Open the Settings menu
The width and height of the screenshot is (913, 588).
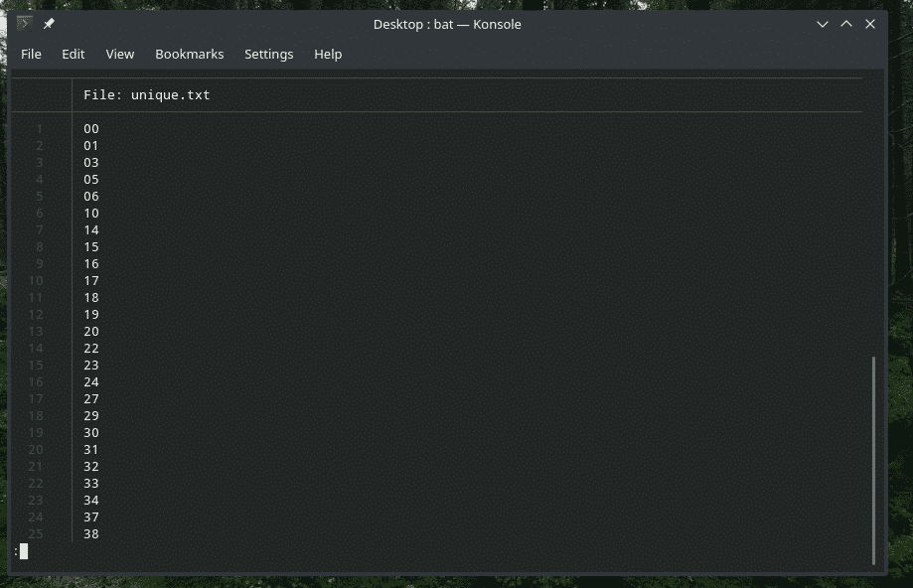[x=268, y=55]
